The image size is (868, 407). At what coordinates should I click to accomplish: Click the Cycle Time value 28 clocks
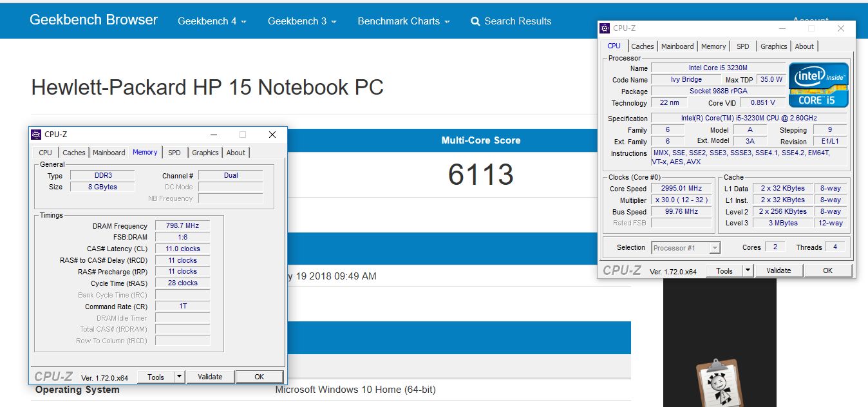coord(183,283)
